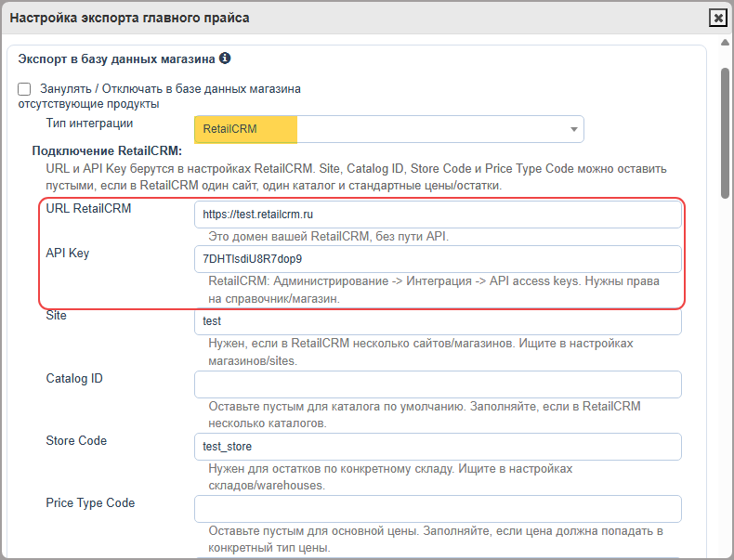Close the 'Настройка экспорта главного прайса' dialog
The image size is (734, 560).
click(x=717, y=18)
